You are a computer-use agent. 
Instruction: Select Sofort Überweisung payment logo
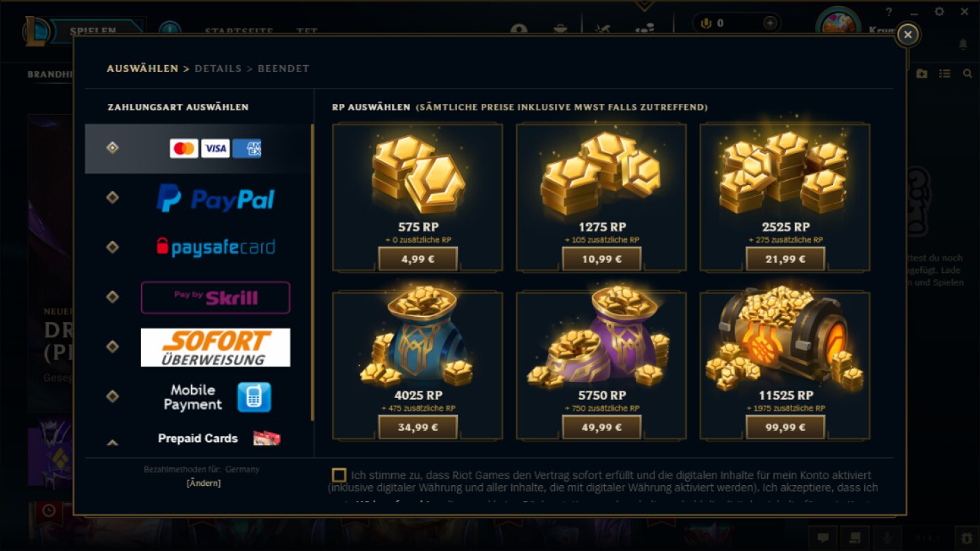(216, 347)
